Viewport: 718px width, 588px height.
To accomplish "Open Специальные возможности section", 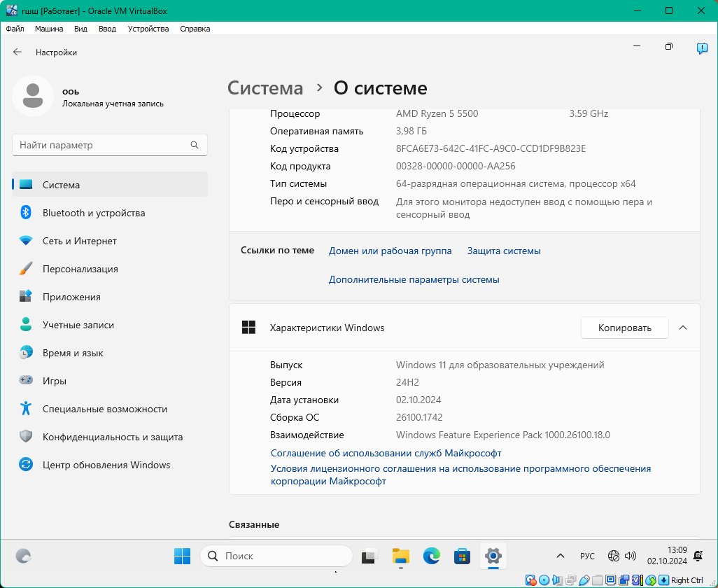I will click(x=104, y=409).
